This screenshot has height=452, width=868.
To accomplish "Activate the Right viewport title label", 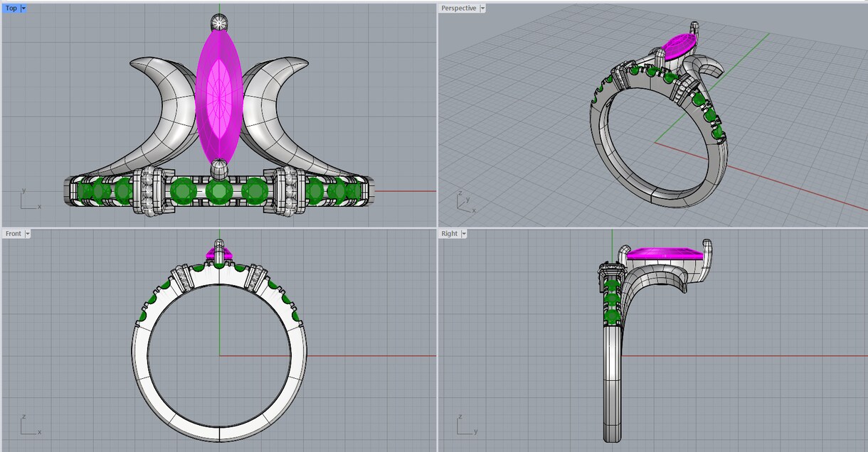I will (449, 234).
